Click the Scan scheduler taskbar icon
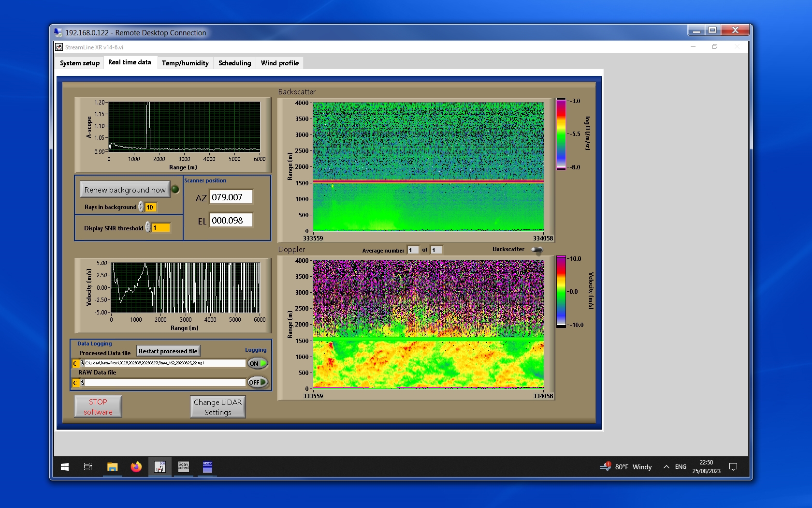The height and width of the screenshot is (508, 812). pyautogui.click(x=184, y=467)
